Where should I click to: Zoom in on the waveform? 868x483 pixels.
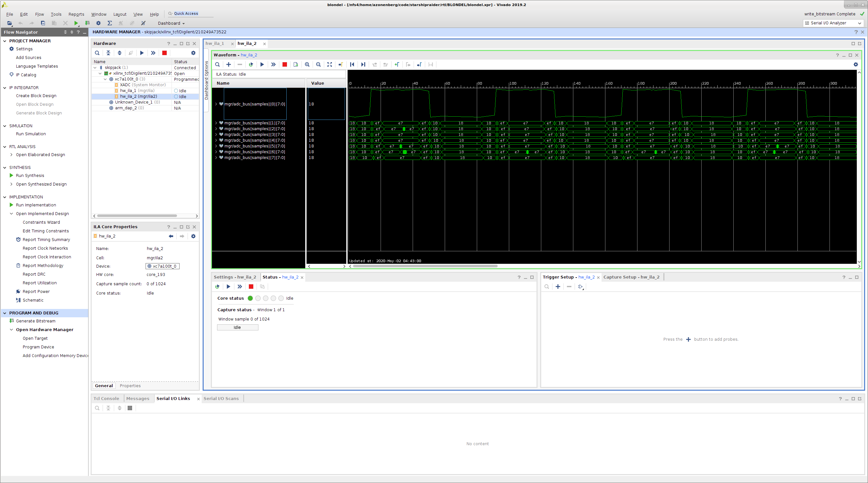click(x=307, y=64)
